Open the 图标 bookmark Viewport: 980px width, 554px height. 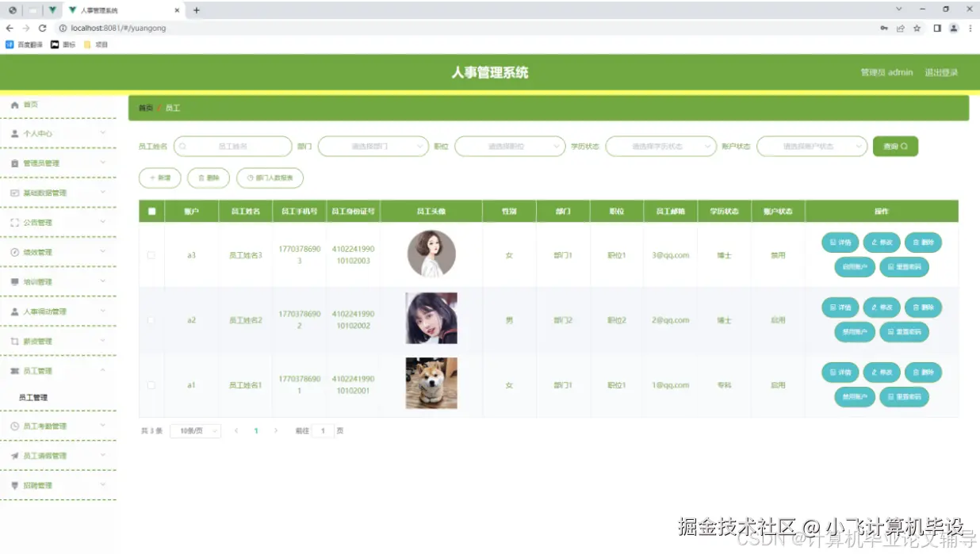tap(63, 44)
